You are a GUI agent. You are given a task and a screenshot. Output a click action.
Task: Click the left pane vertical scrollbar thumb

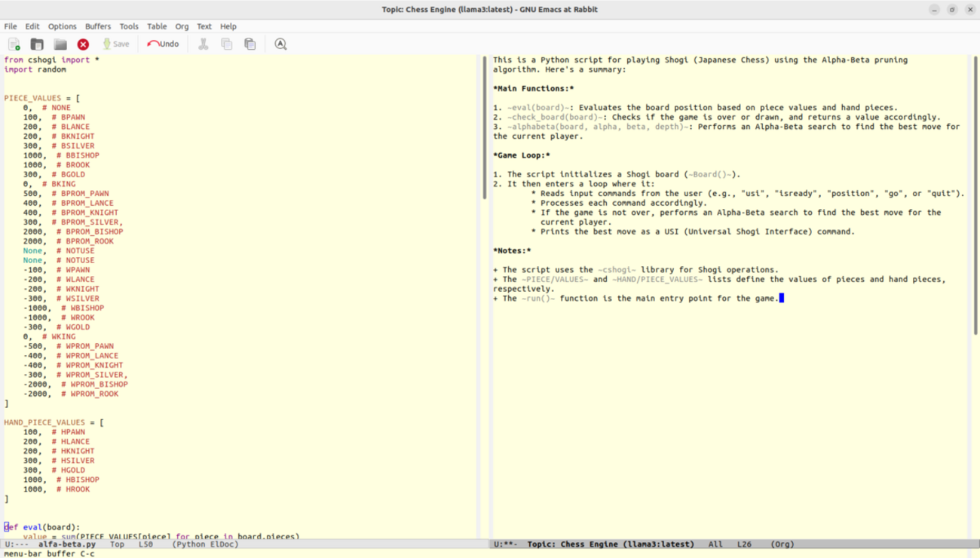485,127
